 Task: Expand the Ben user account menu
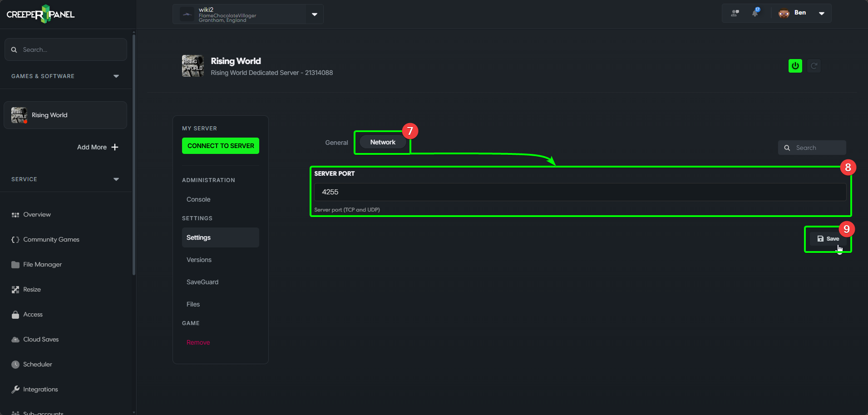(x=821, y=13)
